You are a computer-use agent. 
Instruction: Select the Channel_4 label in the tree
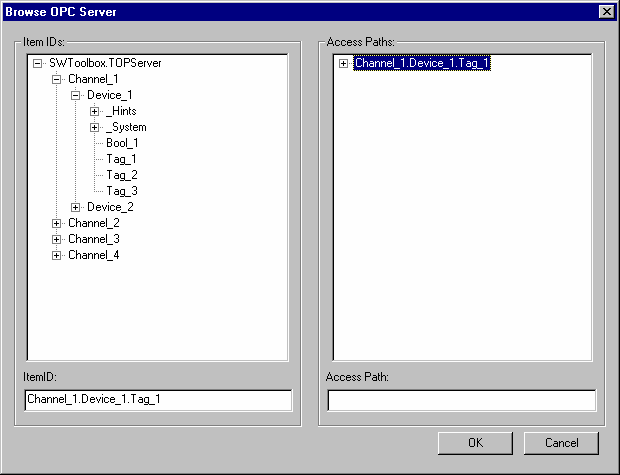[x=94, y=255]
